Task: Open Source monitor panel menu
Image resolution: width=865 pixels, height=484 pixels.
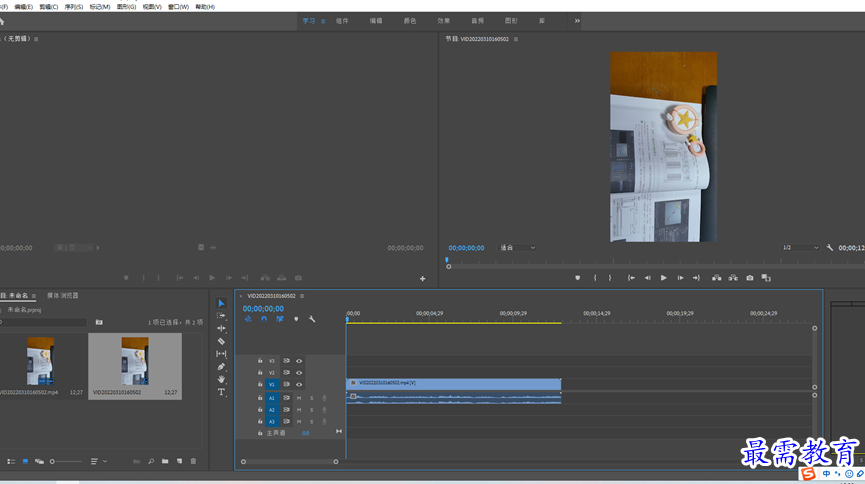Action: coord(36,39)
